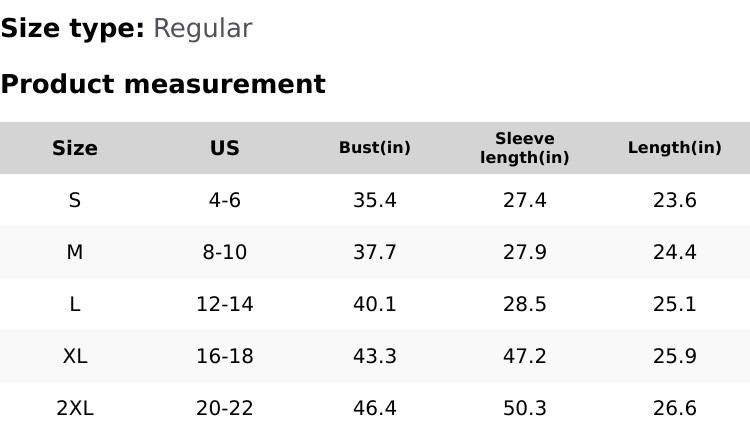This screenshot has width=750, height=434.
Task: Select the "Regular" size type value
Action: (202, 29)
